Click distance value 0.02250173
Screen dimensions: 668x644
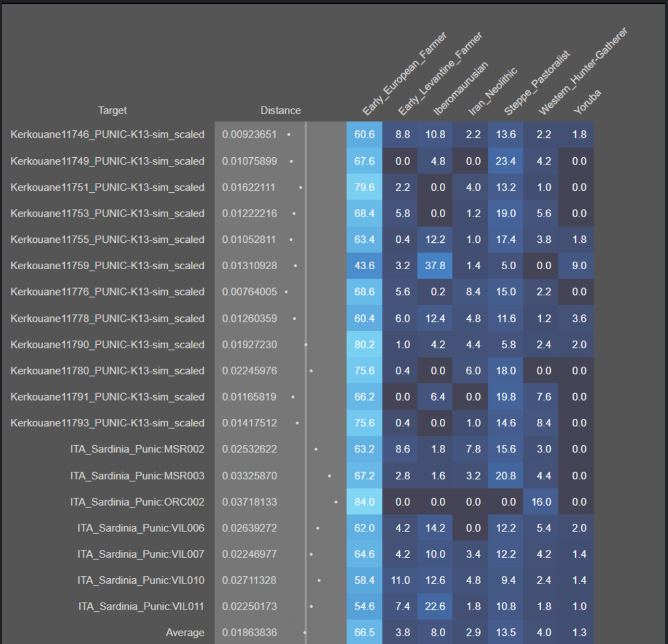coord(249,606)
